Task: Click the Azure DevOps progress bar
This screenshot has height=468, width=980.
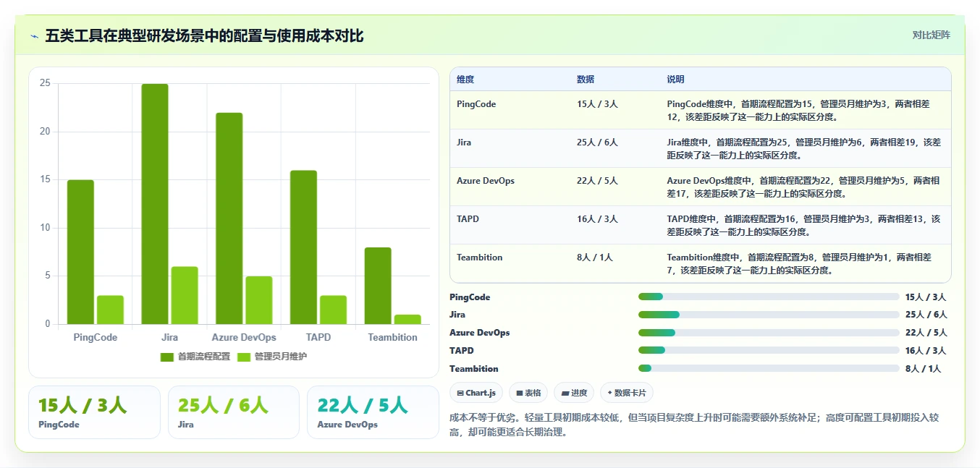Action: [x=769, y=333]
